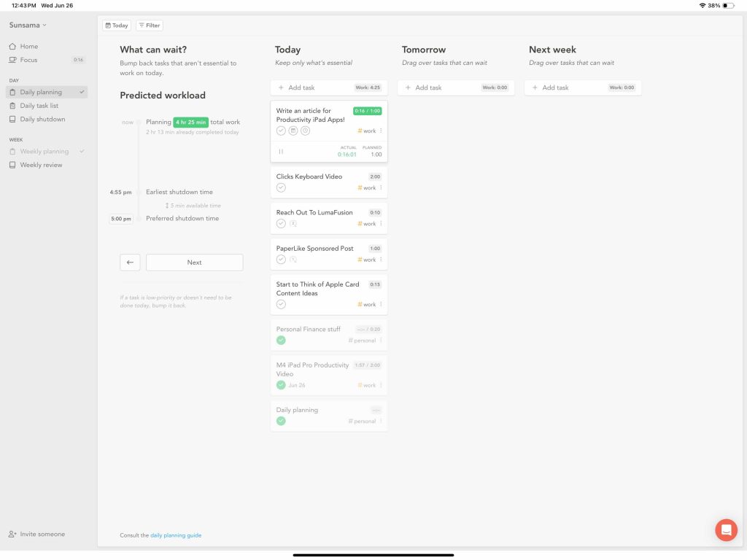Image resolution: width=747 pixels, height=560 pixels.
Task: Open the Home sidebar item
Action: (29, 47)
